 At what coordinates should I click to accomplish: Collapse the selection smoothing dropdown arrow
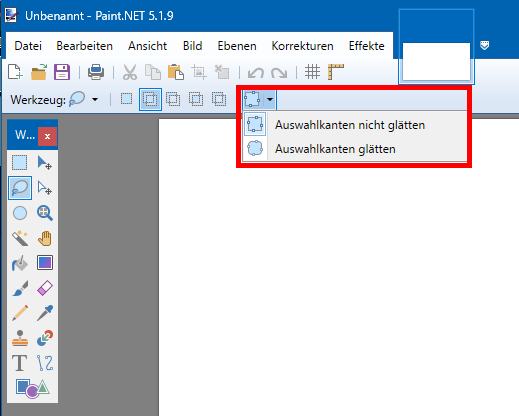pos(270,99)
